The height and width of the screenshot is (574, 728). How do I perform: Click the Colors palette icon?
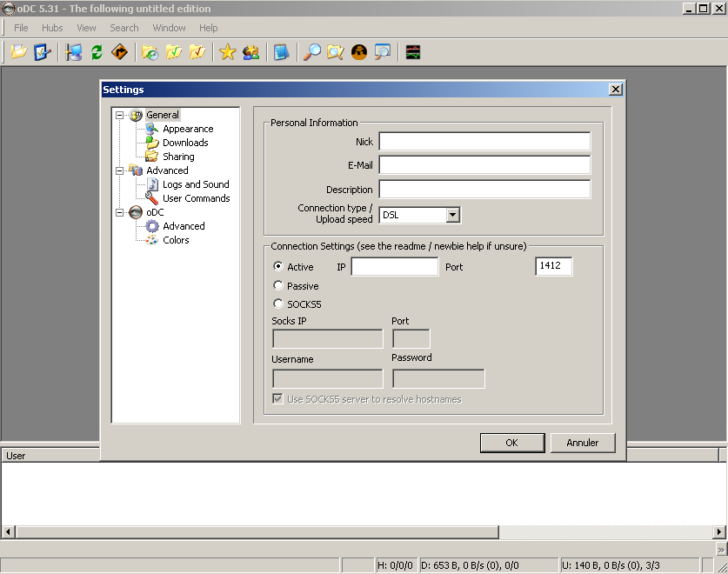coord(152,240)
